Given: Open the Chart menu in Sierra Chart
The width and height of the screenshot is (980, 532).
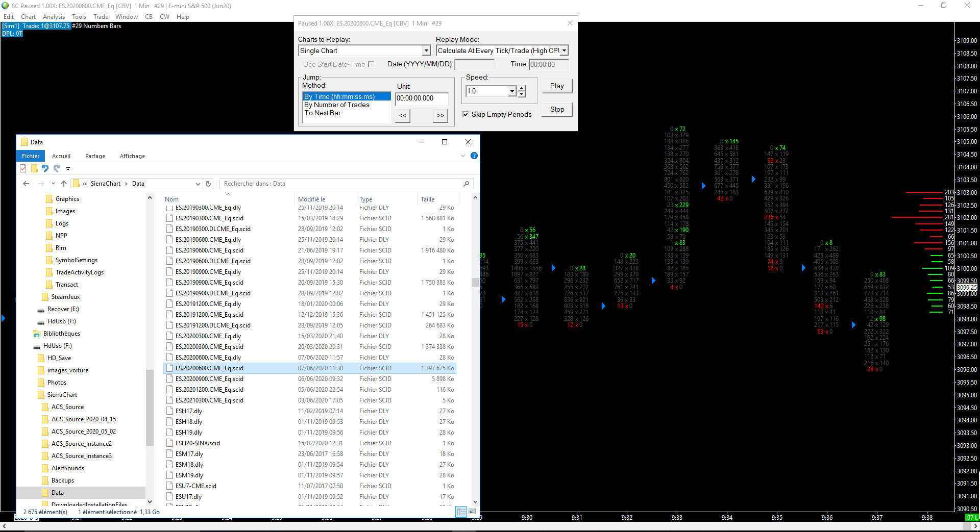Looking at the screenshot, I should click(x=29, y=17).
